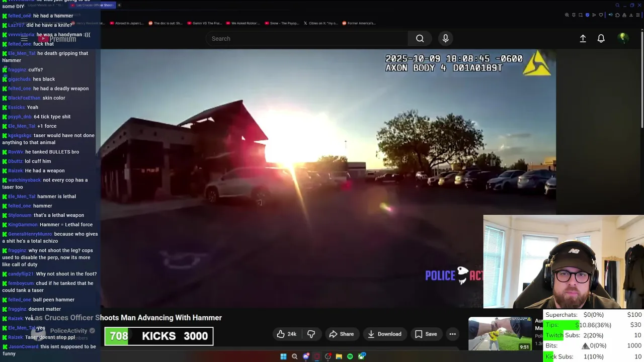Viewport: 644px width, 362px height.
Task: Open bookmark The doc is out
Action: (x=165, y=23)
